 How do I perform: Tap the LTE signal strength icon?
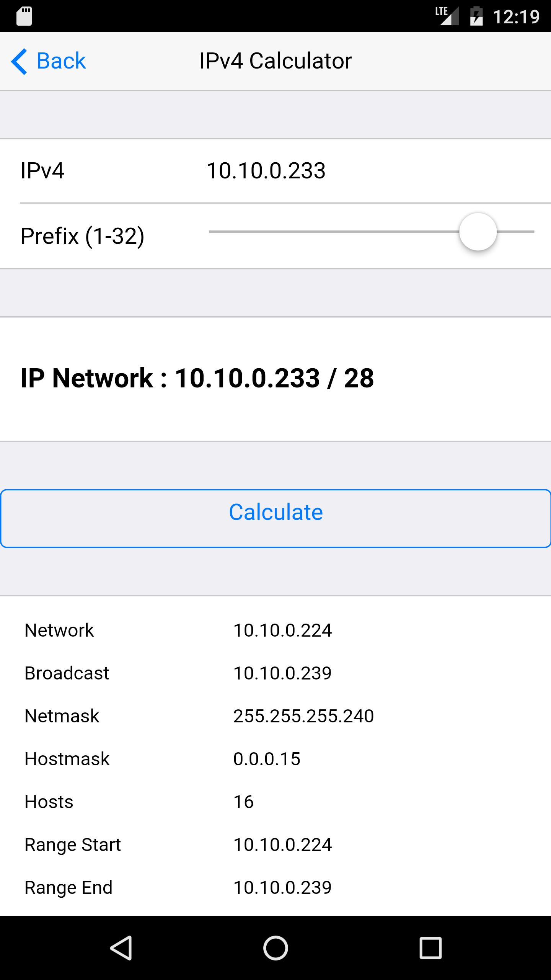pos(447,16)
